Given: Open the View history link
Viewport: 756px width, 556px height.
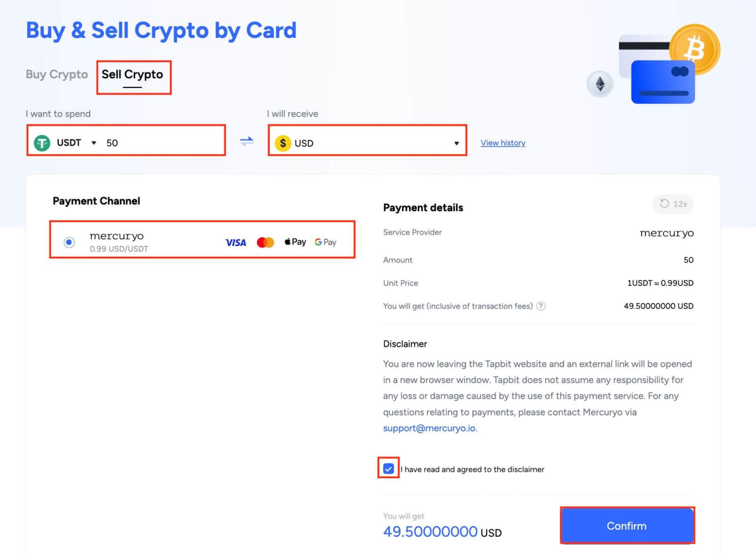Looking at the screenshot, I should (x=503, y=143).
